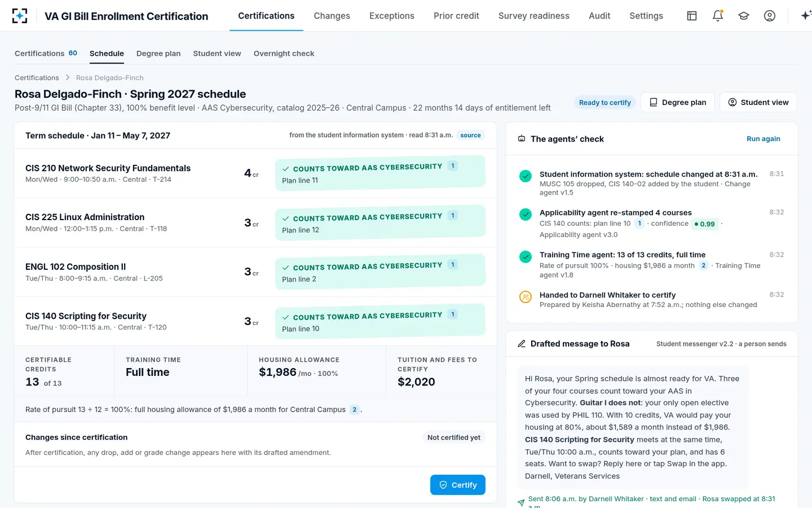The width and height of the screenshot is (812, 508).
Task: Open the Audit tab
Action: pos(599,16)
